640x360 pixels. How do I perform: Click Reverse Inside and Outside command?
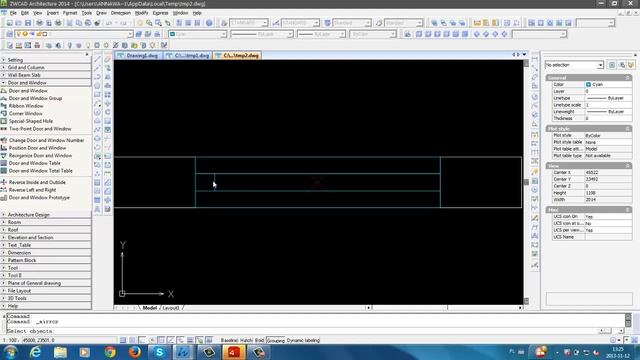[37, 182]
